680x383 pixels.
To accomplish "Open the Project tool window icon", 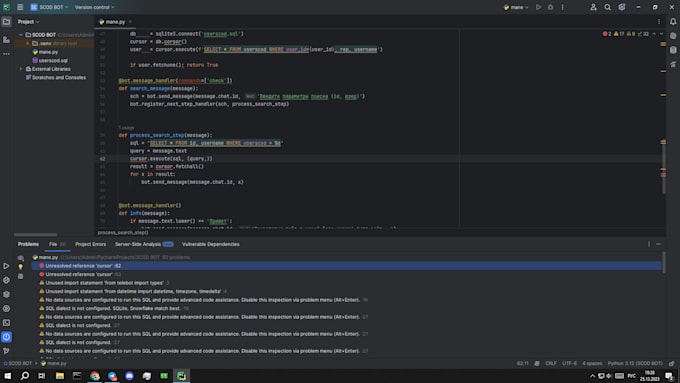I will (x=6, y=21).
